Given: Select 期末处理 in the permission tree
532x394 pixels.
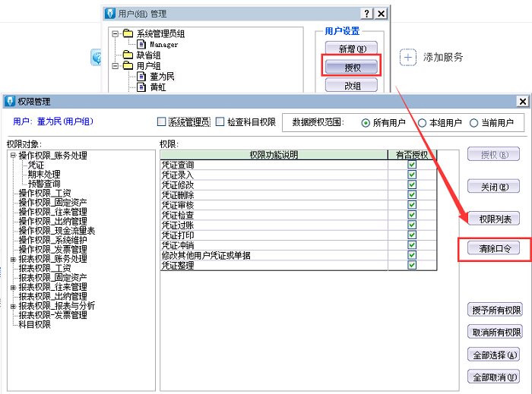Looking at the screenshot, I should [44, 174].
